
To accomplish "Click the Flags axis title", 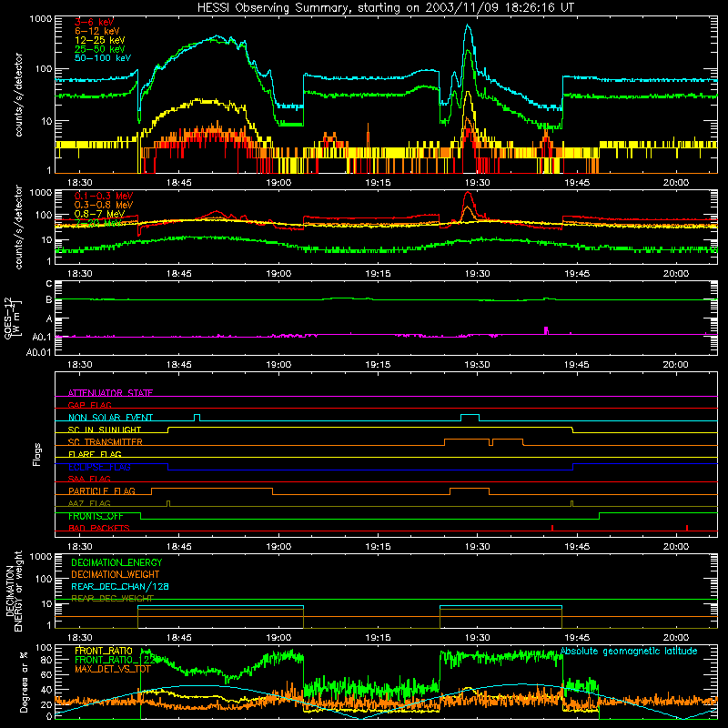I will coord(36,454).
